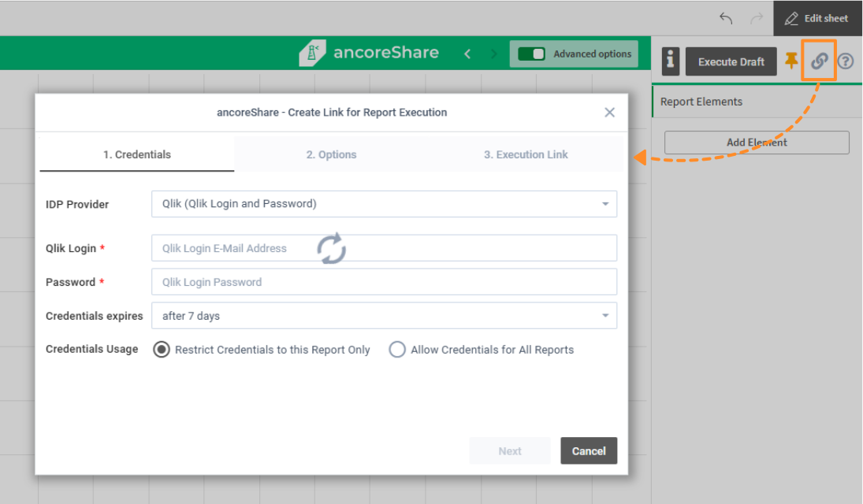Open the Credentials expires dropdown
The height and width of the screenshot is (504, 863).
click(x=384, y=316)
